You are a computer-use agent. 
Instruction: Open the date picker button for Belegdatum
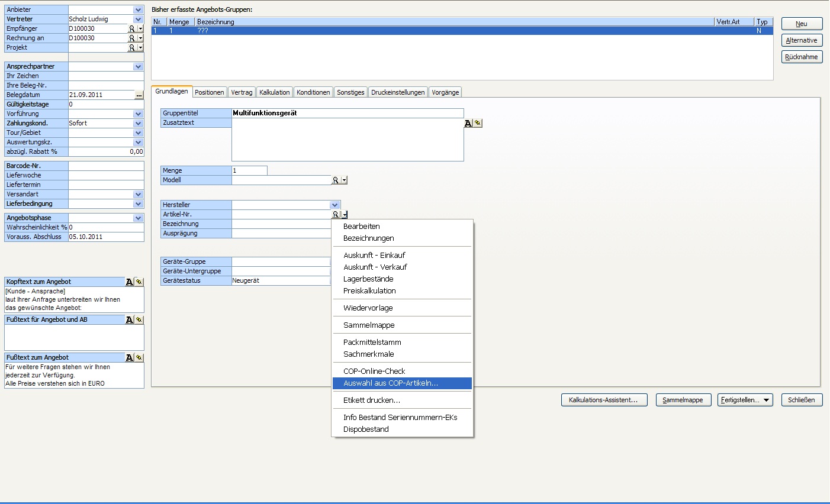click(139, 95)
